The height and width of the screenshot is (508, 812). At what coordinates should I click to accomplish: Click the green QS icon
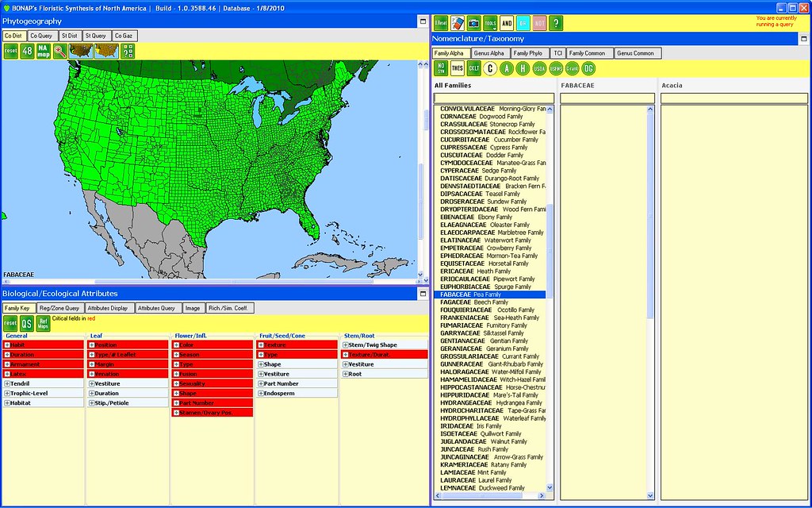tap(27, 323)
